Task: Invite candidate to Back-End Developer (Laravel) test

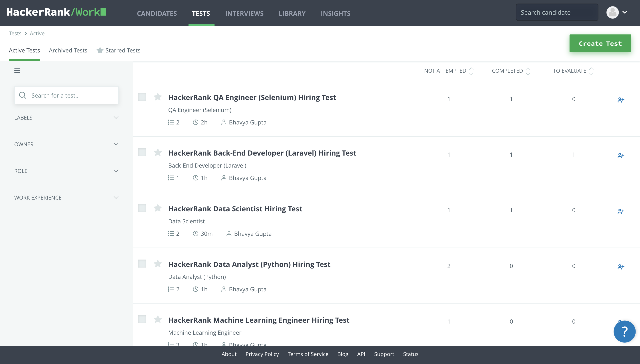Action: pyautogui.click(x=621, y=156)
